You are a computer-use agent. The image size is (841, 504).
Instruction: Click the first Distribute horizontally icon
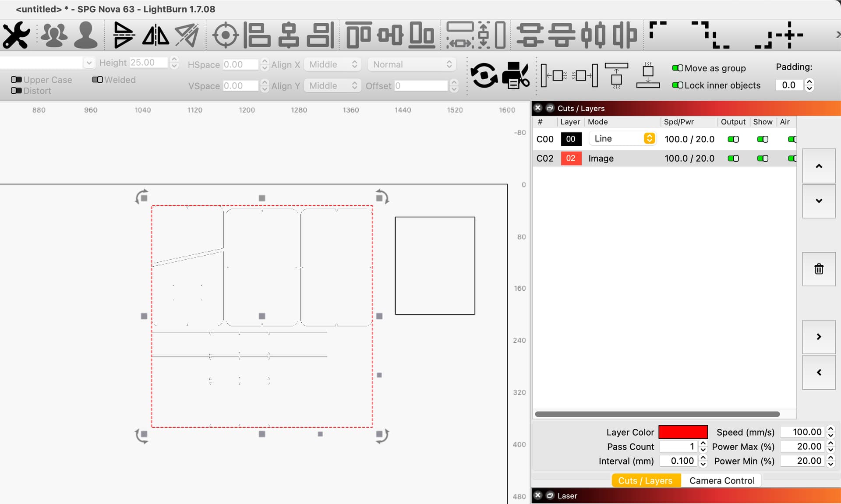tap(594, 35)
